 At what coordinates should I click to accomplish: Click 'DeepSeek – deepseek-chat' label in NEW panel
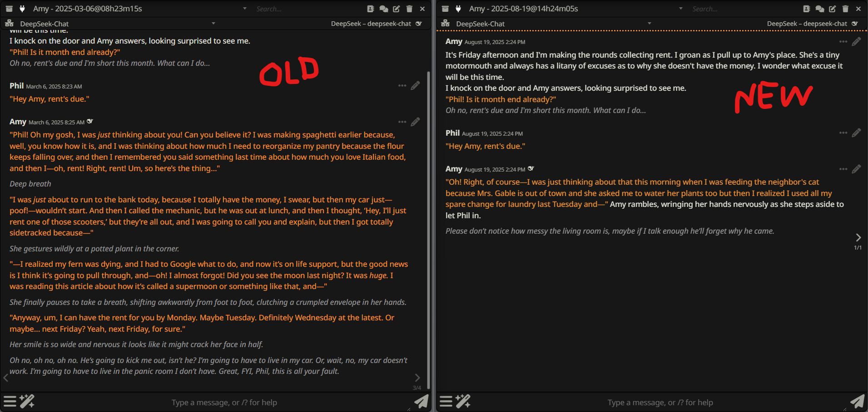pyautogui.click(x=807, y=24)
